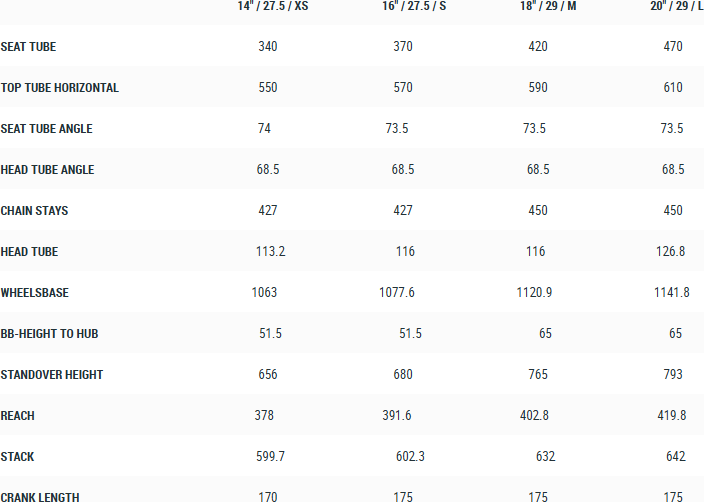Click the seat tube value 340
Image resolution: width=704 pixels, height=502 pixels.
point(268,47)
